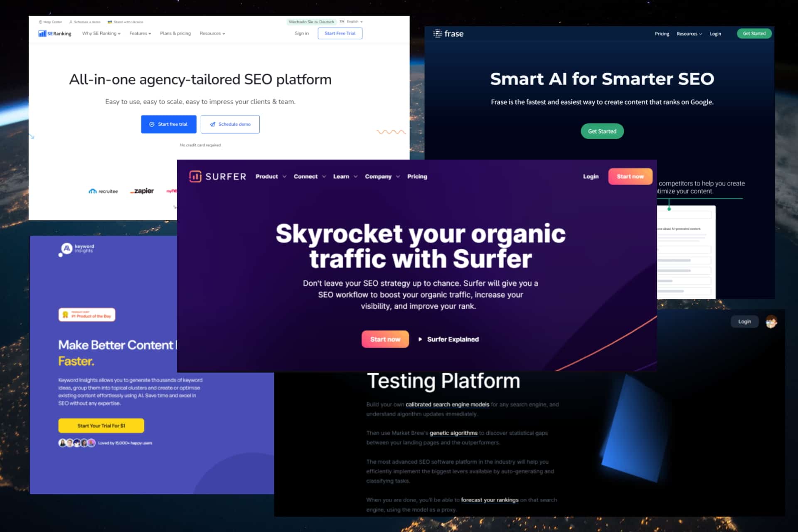Click the SE Ranking logo
The image size is (798, 532).
55,34
